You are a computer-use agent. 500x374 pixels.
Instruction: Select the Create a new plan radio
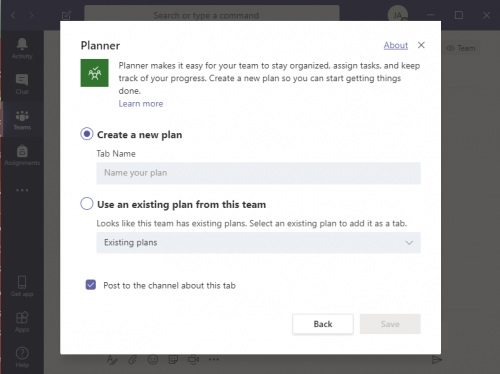87,134
